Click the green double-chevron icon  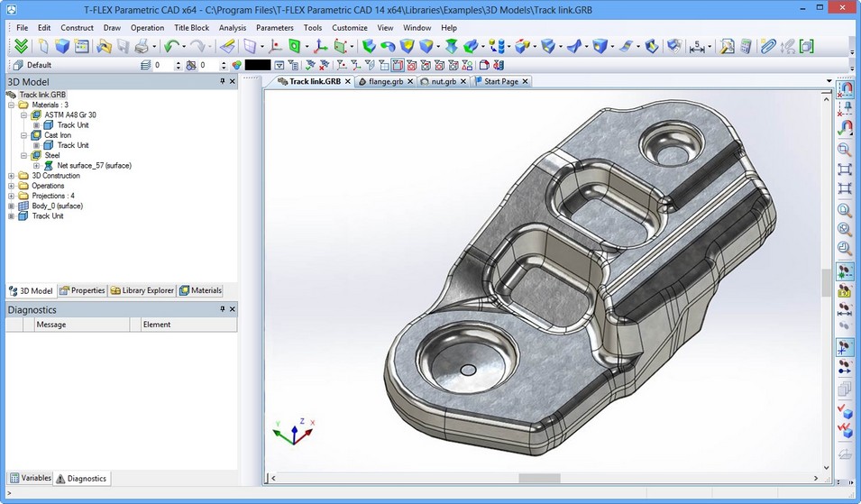tap(20, 46)
